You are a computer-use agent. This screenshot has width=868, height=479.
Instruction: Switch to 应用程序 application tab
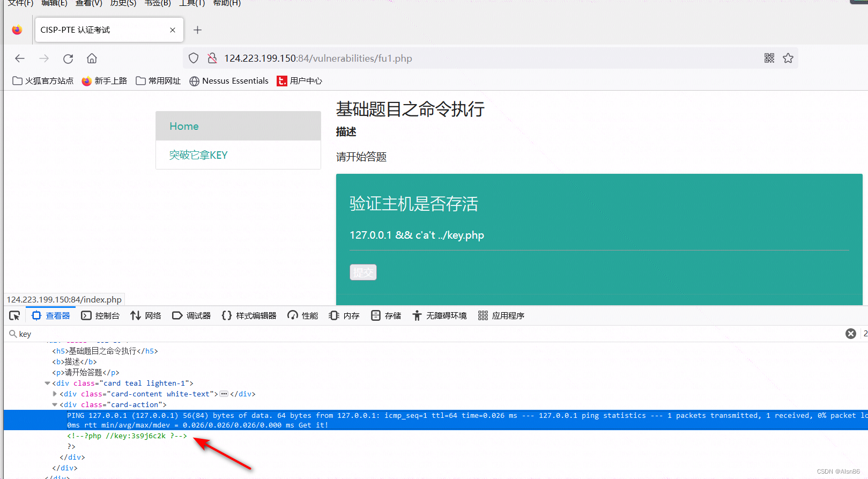pos(501,315)
